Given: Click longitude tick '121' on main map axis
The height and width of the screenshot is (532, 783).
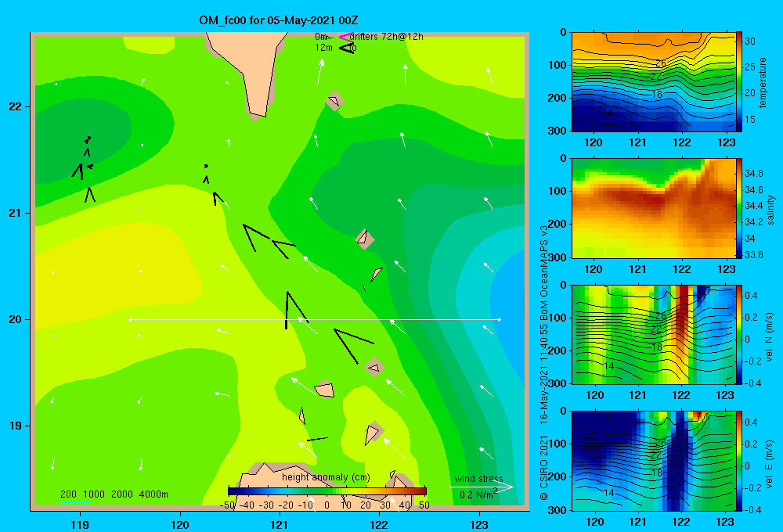Looking at the screenshot, I should click(x=280, y=524).
